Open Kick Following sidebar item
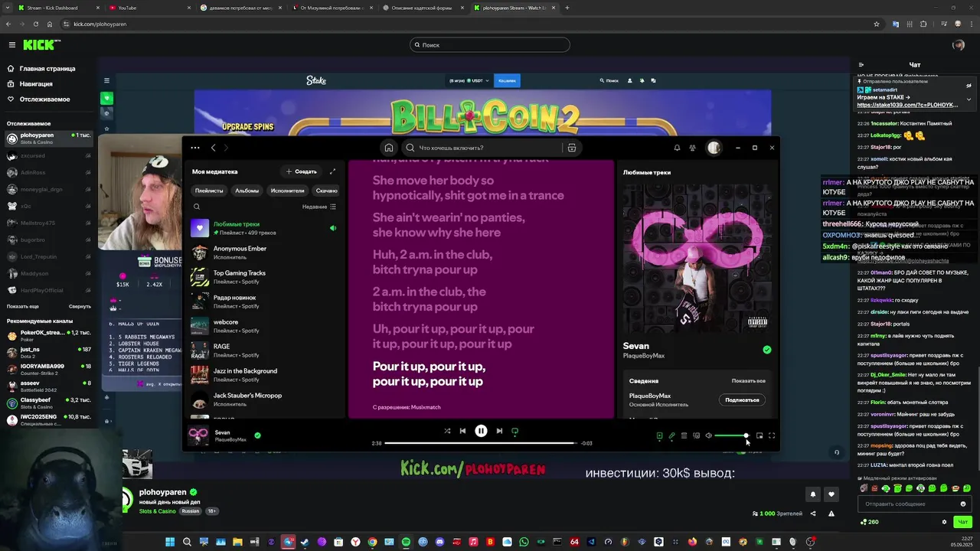This screenshot has height=551, width=980. (x=44, y=99)
